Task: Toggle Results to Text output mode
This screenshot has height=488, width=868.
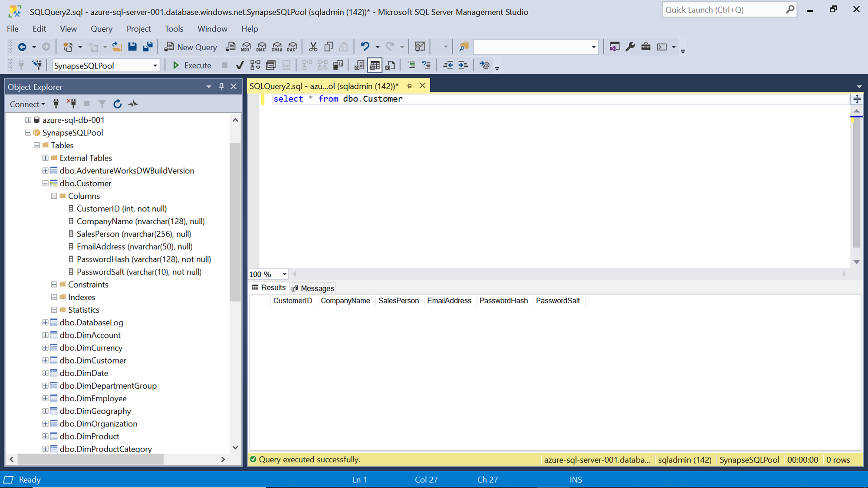Action: (359, 66)
